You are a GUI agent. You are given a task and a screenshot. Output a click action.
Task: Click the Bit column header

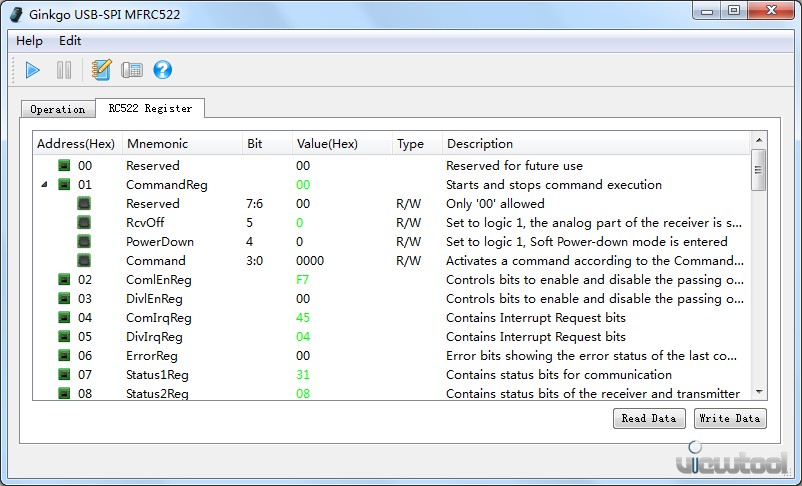click(x=267, y=144)
